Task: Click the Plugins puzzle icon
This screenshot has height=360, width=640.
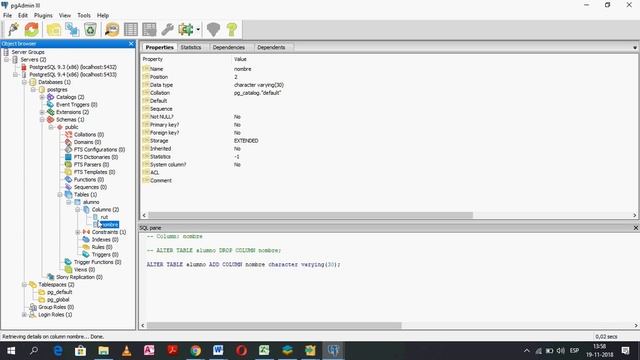Action: click(x=186, y=29)
